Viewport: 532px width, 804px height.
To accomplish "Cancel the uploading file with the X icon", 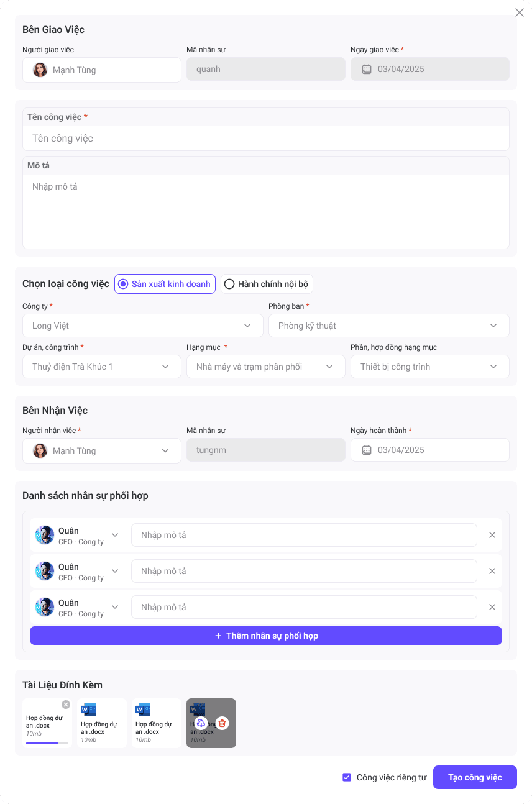I will click(x=66, y=705).
